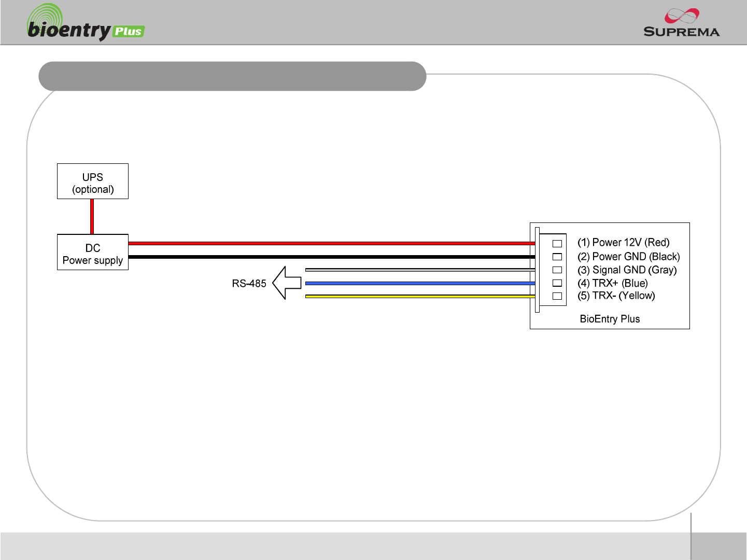Click the Suprema logo

pyautogui.click(x=681, y=23)
